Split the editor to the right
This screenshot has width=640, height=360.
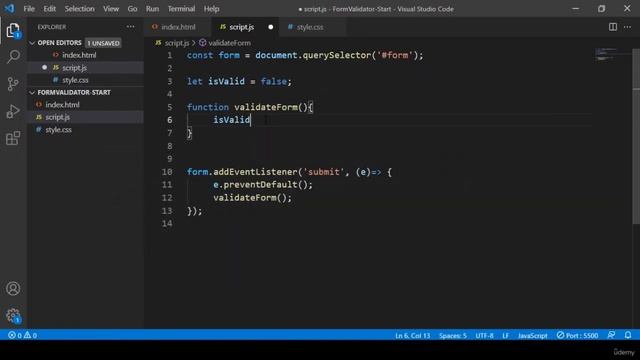coord(613,27)
